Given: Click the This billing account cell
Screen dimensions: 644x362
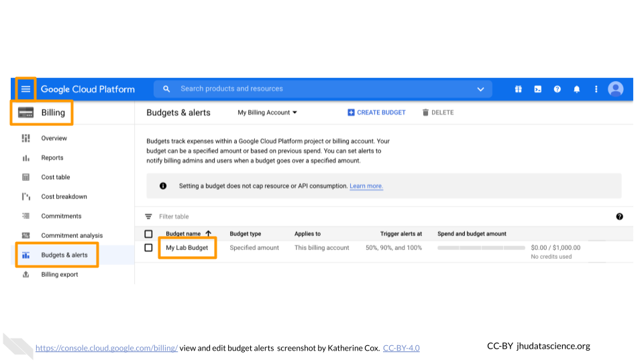Looking at the screenshot, I should (321, 248).
